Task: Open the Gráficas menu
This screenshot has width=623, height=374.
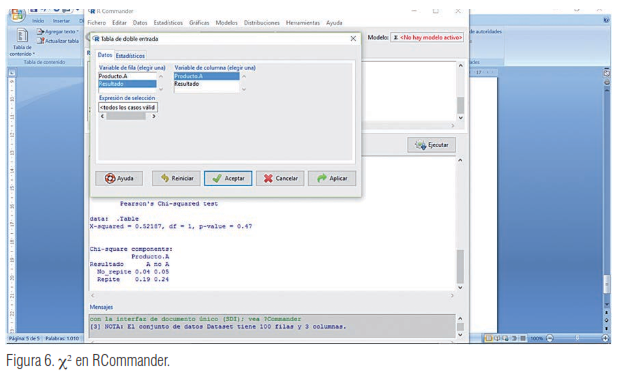Action: coord(199,23)
